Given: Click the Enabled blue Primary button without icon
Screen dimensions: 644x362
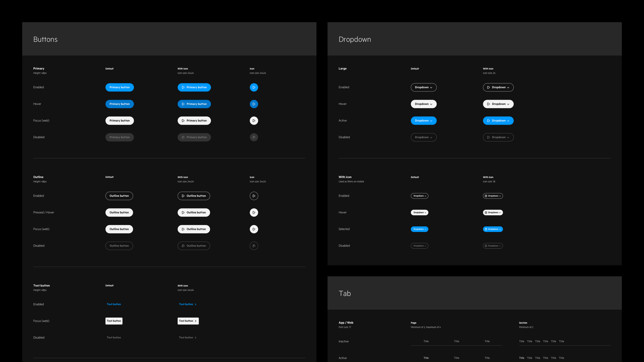Looking at the screenshot, I should coord(119,87).
